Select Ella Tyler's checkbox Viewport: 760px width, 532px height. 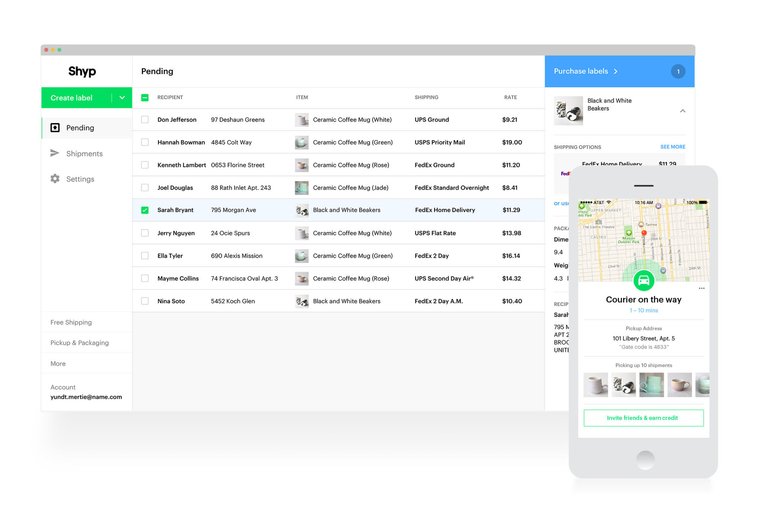(x=145, y=256)
